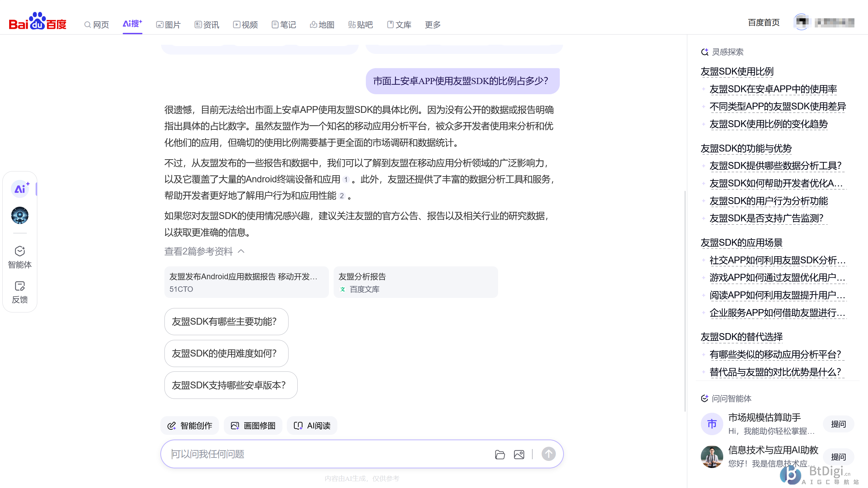Open 智能体 from the sidebar

coord(20,257)
